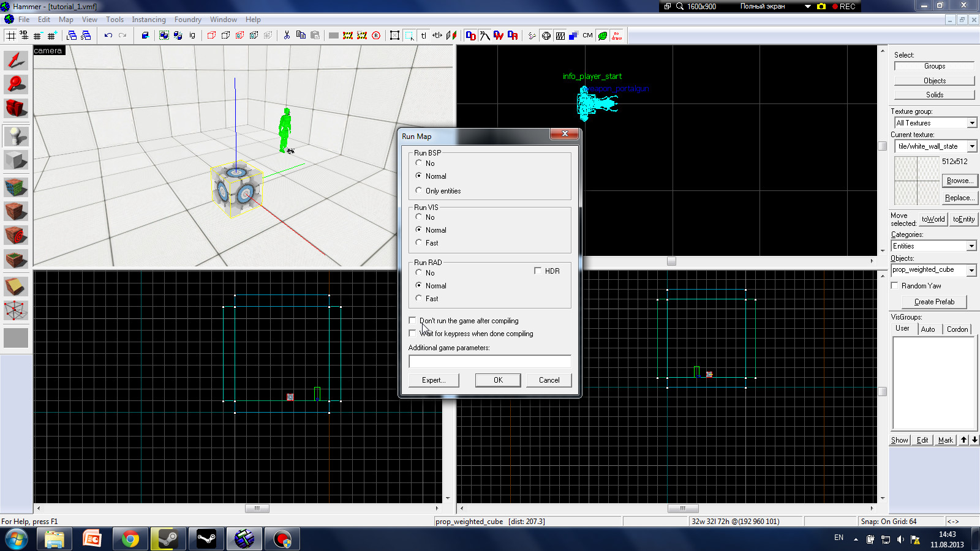This screenshot has width=980, height=551.
Task: Select the Camera tool
Action: click(16, 108)
